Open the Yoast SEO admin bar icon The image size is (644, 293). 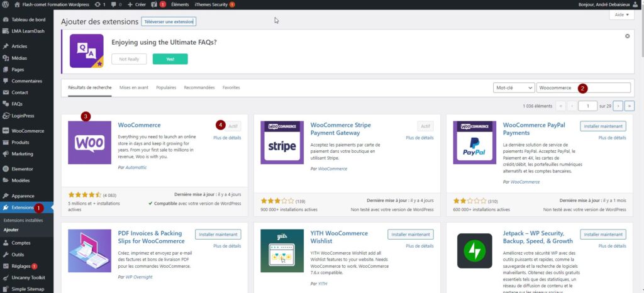coord(153,4)
